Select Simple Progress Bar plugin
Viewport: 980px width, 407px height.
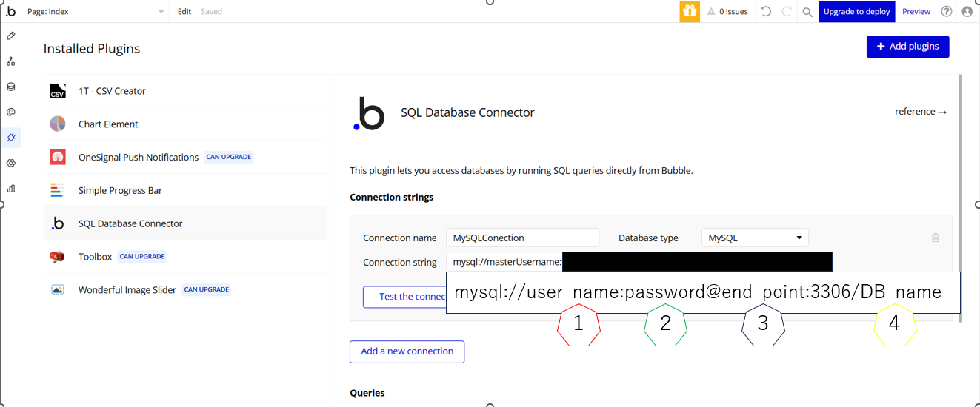(185, 190)
